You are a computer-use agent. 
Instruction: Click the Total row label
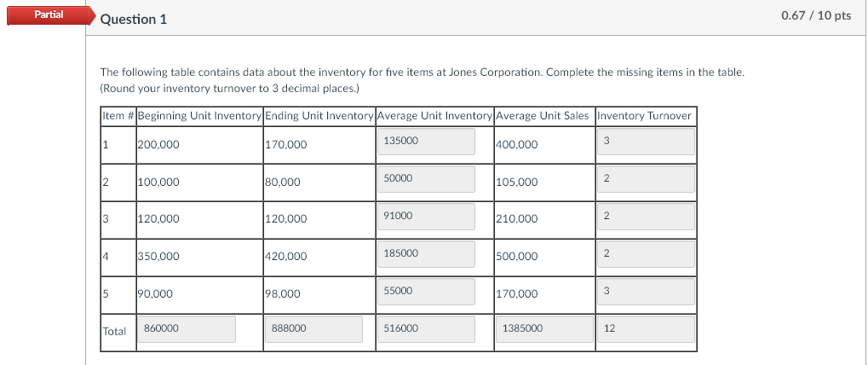114,332
